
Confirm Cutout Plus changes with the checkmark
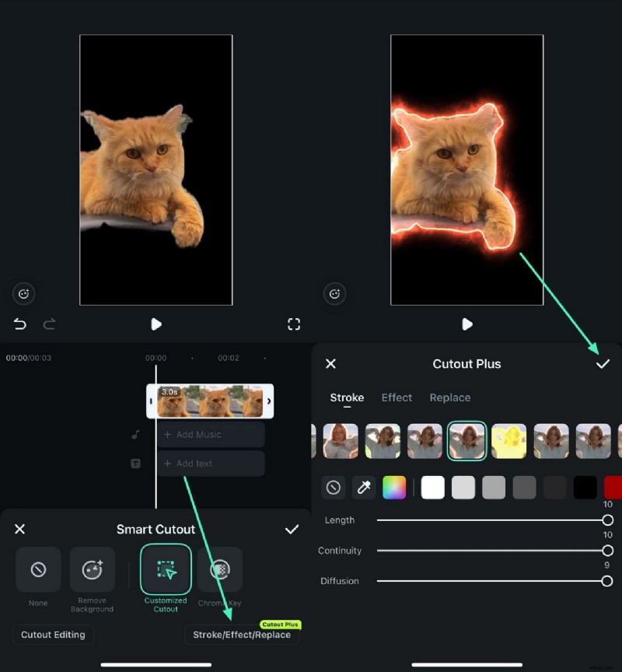(603, 363)
